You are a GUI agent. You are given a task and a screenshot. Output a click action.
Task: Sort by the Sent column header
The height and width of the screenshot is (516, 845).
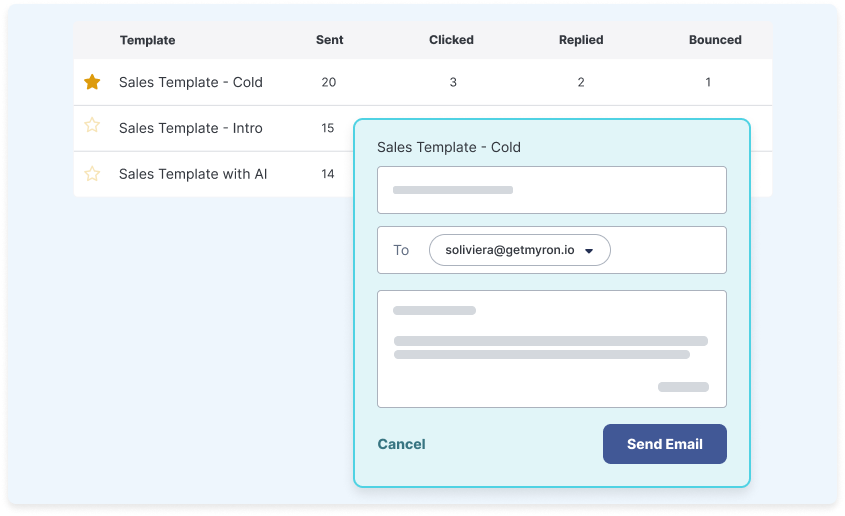pyautogui.click(x=329, y=40)
